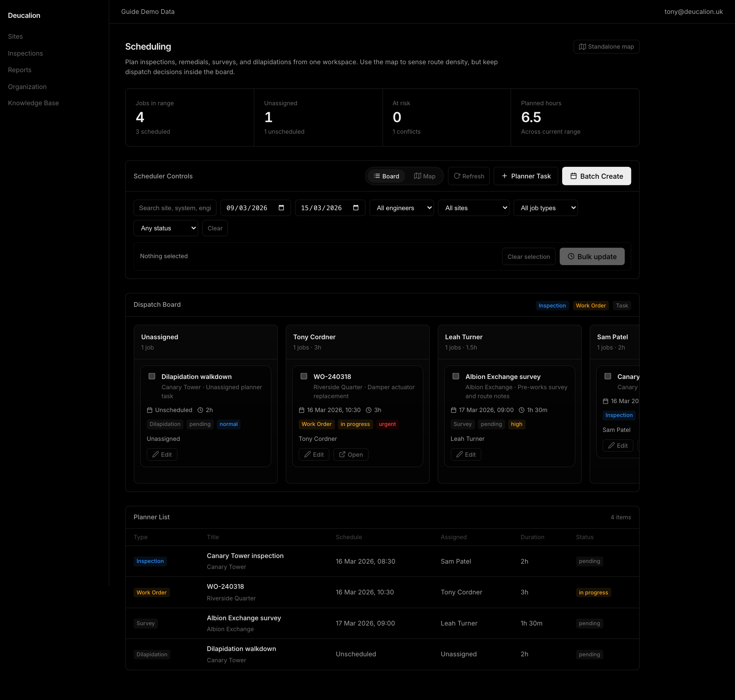Edit the Dilapidation walkdown via pencil icon
Viewport: 735px width, 700px height.
(x=155, y=454)
